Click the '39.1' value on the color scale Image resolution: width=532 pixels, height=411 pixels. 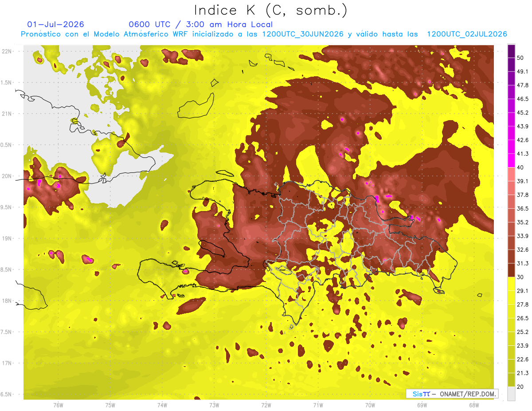tap(523, 181)
